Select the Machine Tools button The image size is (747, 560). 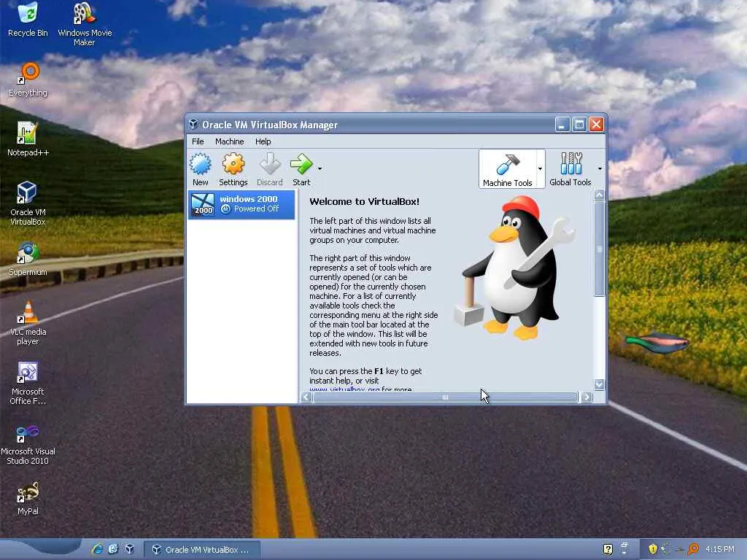(508, 169)
